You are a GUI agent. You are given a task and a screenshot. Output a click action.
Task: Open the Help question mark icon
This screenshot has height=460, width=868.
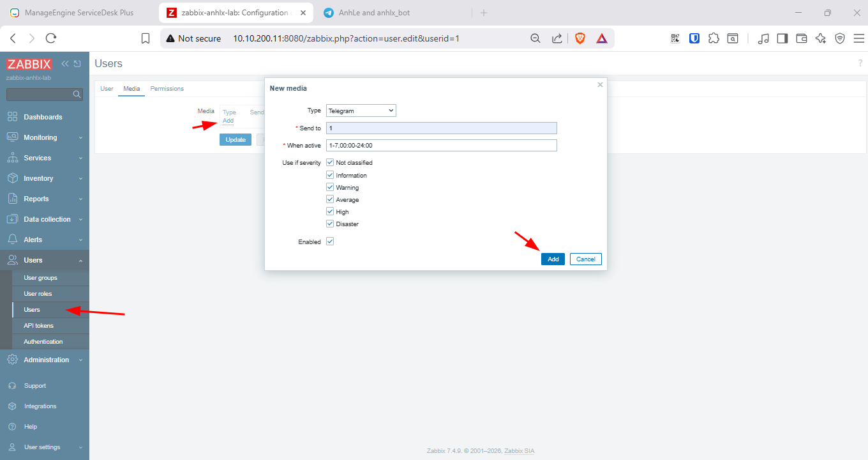[x=860, y=63]
